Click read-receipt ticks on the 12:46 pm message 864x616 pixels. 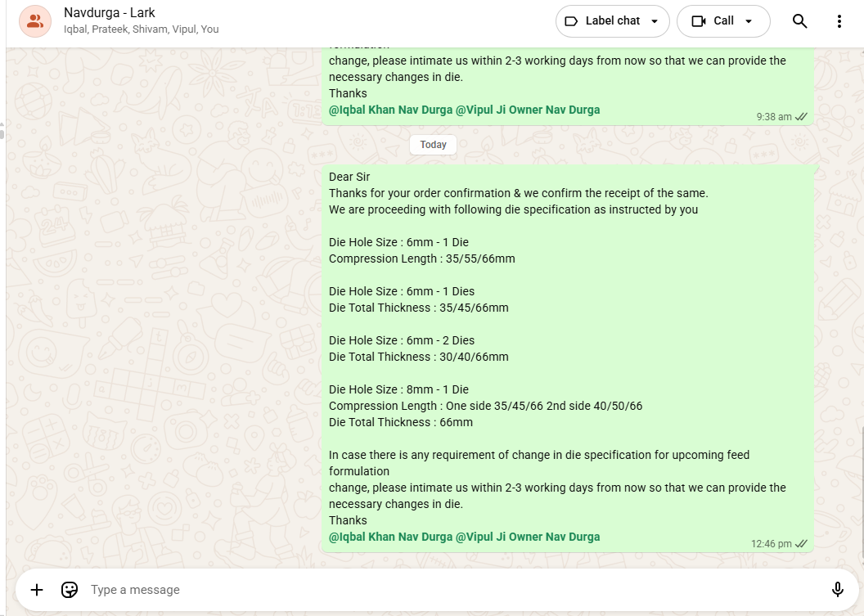[802, 544]
